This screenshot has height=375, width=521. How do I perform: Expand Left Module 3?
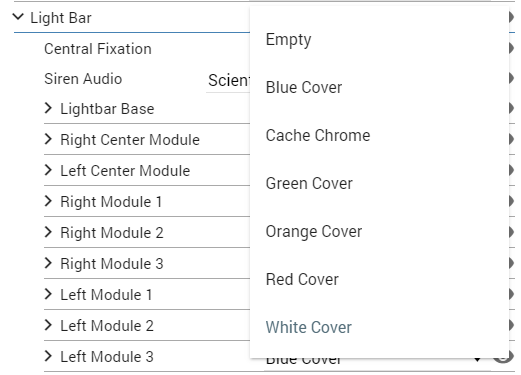(48, 356)
